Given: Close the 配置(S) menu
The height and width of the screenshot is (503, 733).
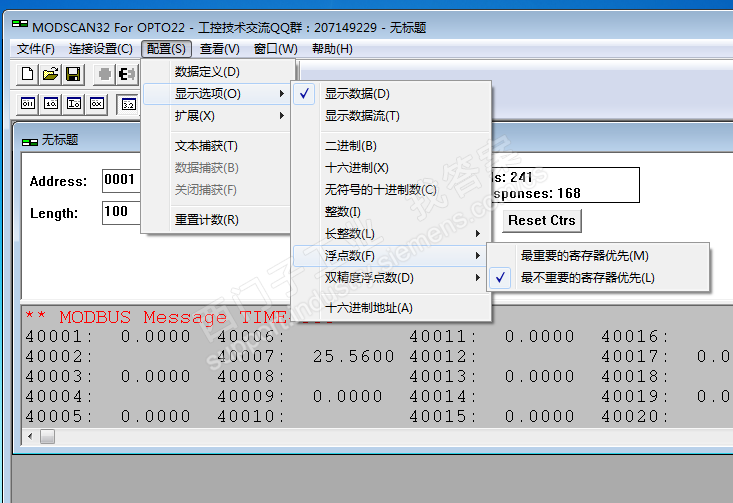Looking at the screenshot, I should point(166,49).
